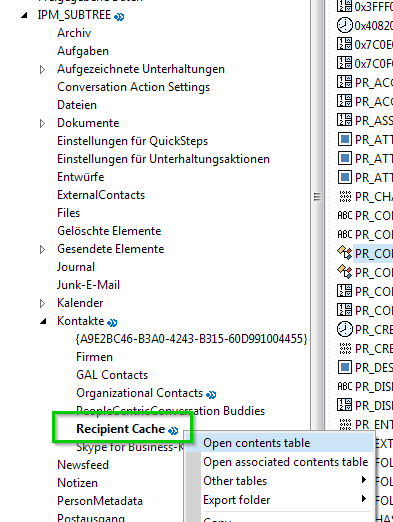
Task: Select the PersonMetadata folder
Action: coord(100,501)
